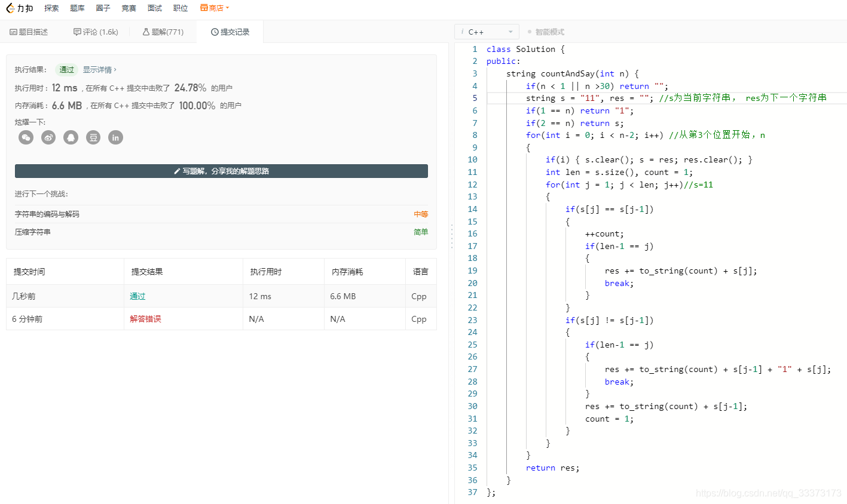This screenshot has width=847, height=504.
Task: Click the 'return res;' code line
Action: [553, 468]
